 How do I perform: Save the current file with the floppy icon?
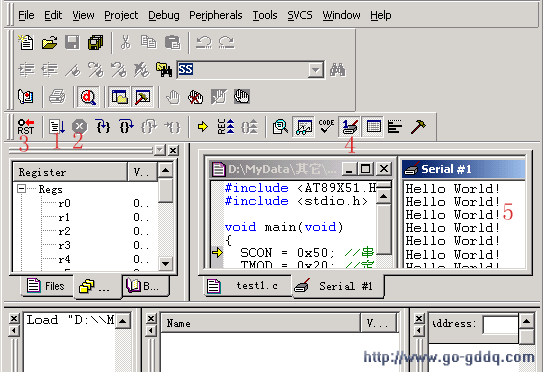click(72, 43)
